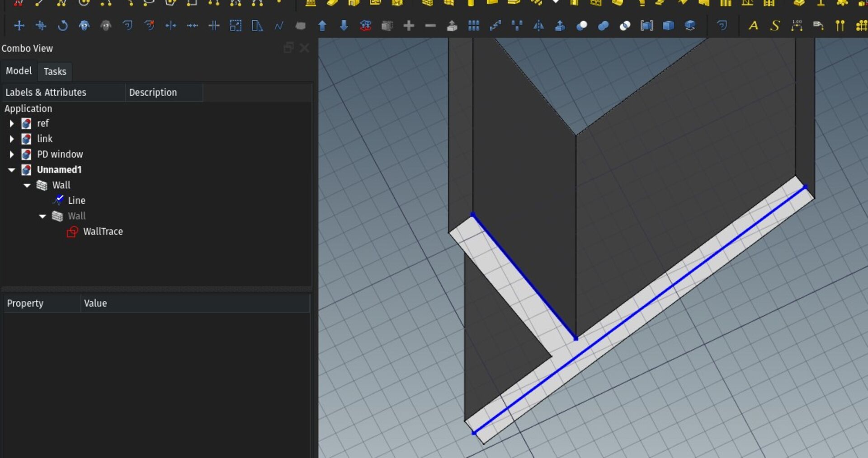Click the Labels & Attributes column header
Viewport: 868px width, 458px height.
(63, 93)
